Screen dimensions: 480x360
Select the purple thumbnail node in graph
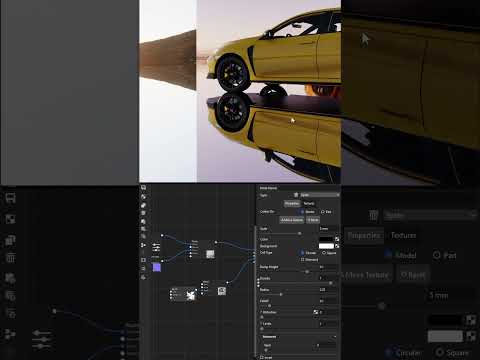(156, 267)
